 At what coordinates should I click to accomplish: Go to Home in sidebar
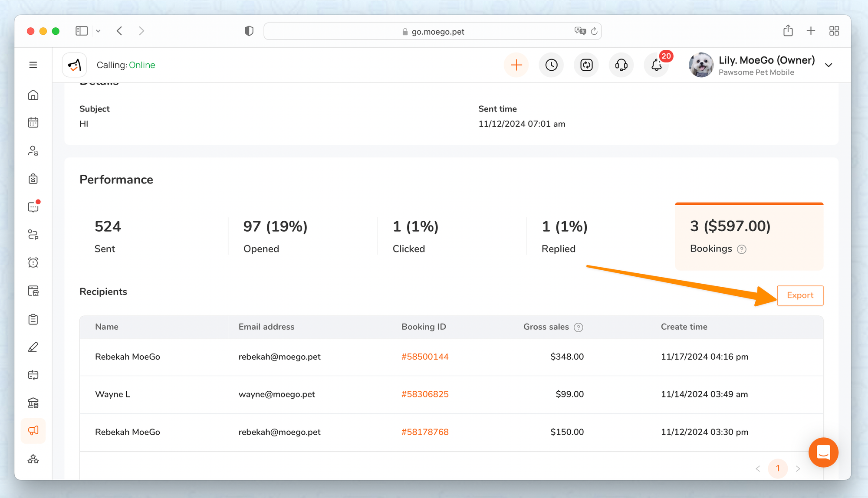(x=33, y=95)
